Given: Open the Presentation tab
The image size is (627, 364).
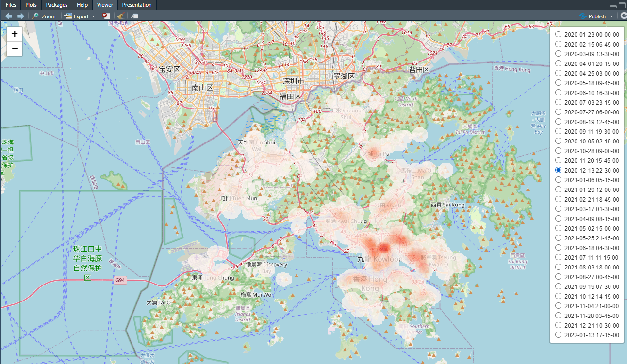Looking at the screenshot, I should click(x=137, y=5).
